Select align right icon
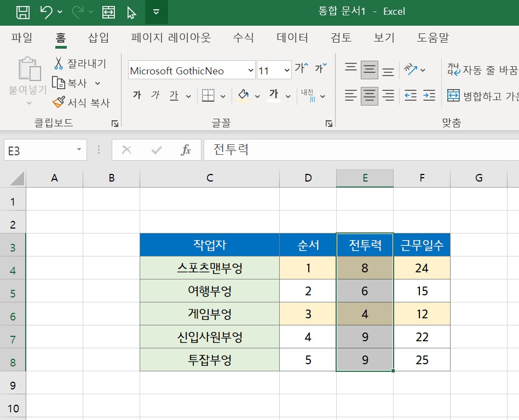The height and width of the screenshot is (420, 519). point(388,96)
